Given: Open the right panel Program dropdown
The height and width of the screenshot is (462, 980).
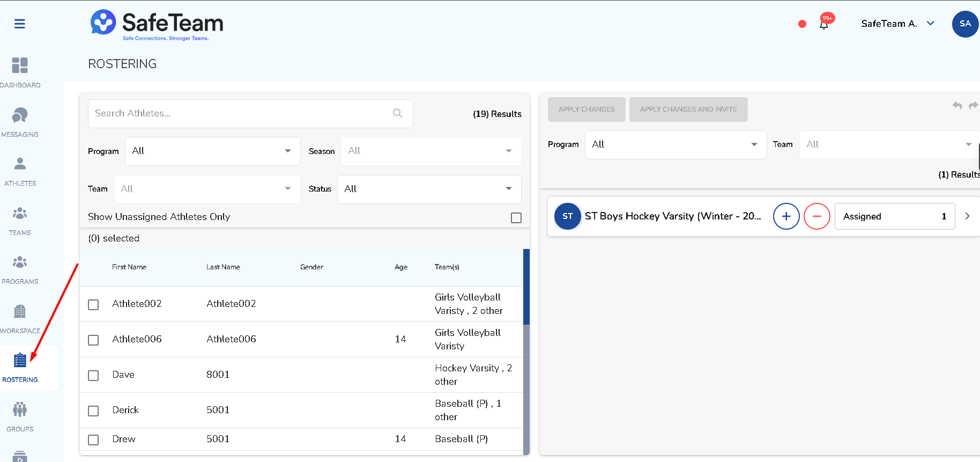Looking at the screenshot, I should (x=675, y=144).
